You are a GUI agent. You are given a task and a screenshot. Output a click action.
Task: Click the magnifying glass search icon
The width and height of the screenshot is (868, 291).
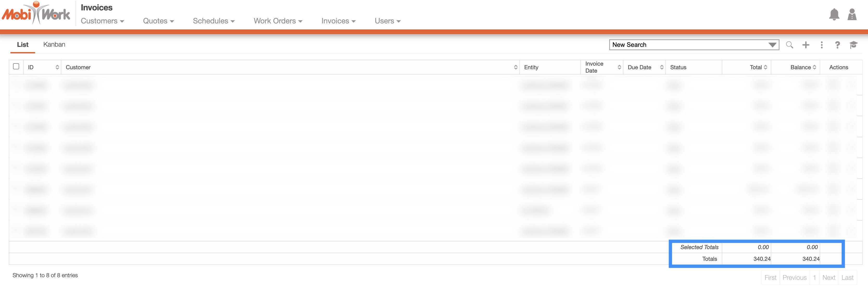(789, 45)
